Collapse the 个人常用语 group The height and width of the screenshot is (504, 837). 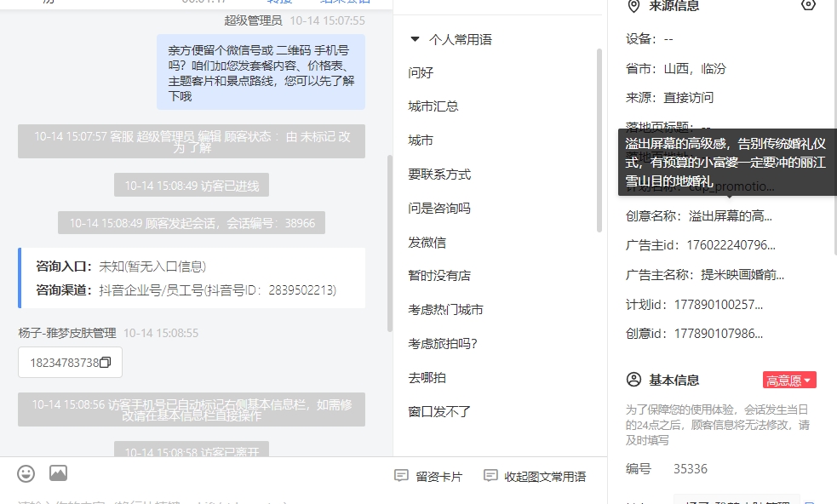415,39
